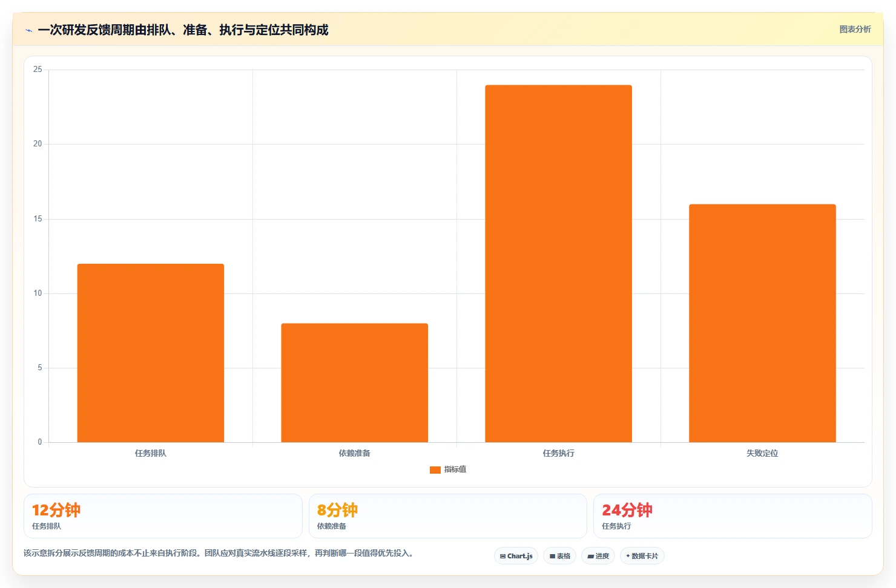Click the 进度 tag chip
Screen dimensions: 896x588
tap(598, 556)
